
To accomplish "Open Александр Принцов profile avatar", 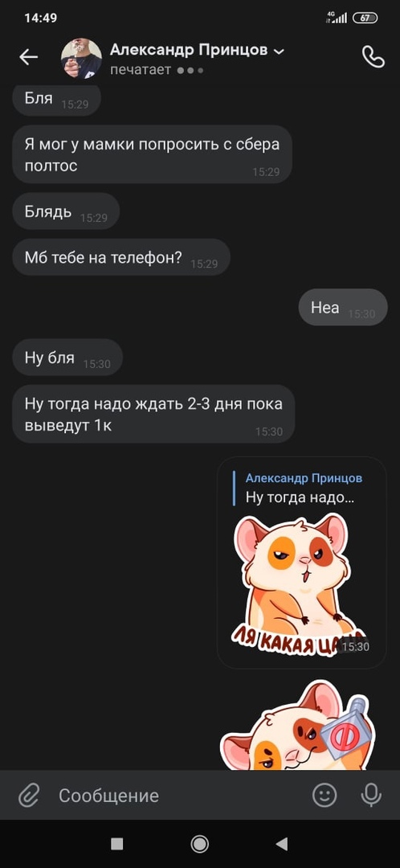I will pyautogui.click(x=81, y=58).
